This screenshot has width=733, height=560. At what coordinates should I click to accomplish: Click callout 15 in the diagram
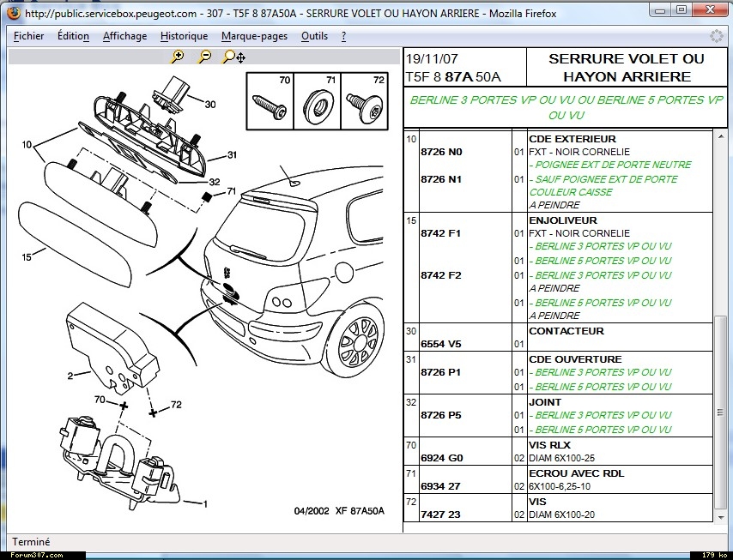(x=27, y=257)
